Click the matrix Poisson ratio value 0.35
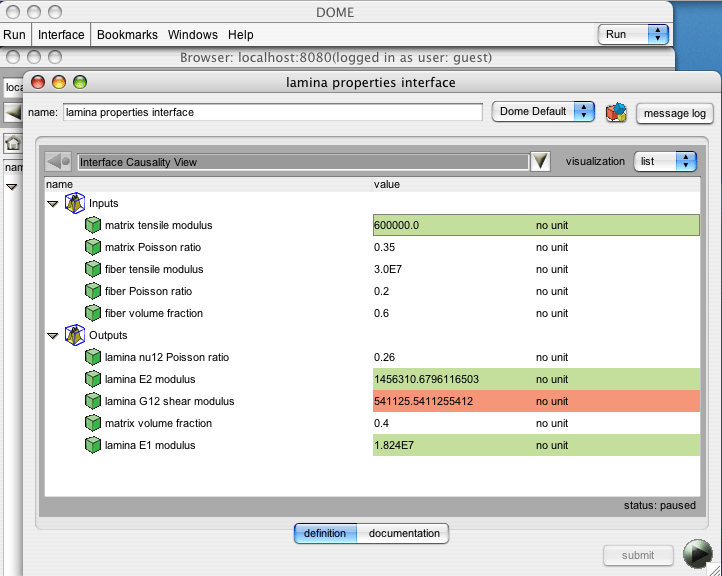Viewport: 722px width, 576px height. point(384,247)
